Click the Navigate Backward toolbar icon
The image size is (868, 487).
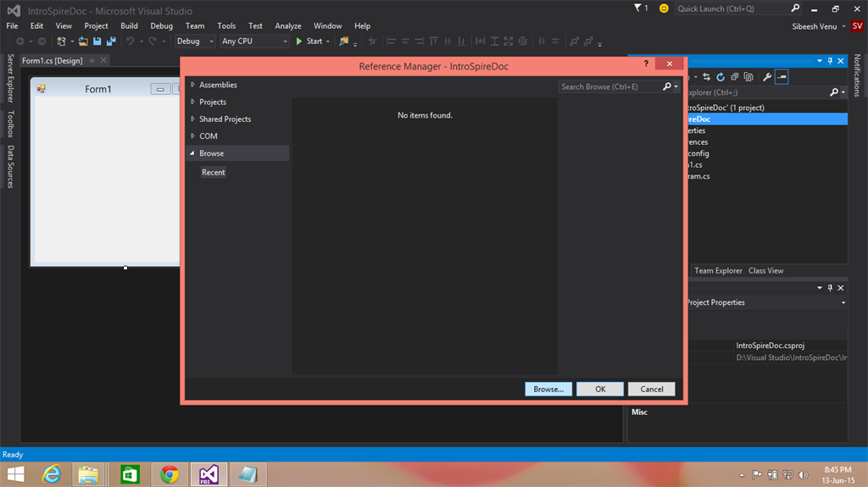click(x=20, y=41)
